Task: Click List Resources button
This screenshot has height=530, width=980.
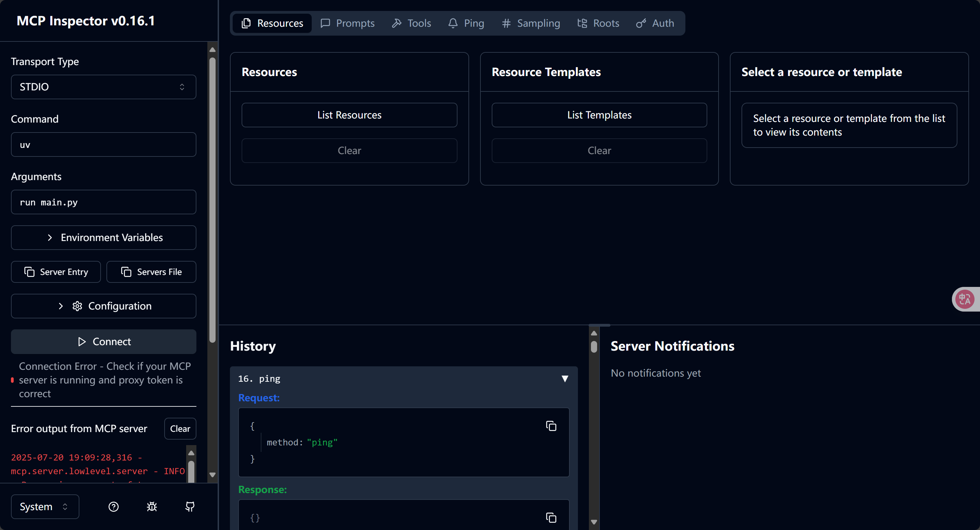Action: 349,115
